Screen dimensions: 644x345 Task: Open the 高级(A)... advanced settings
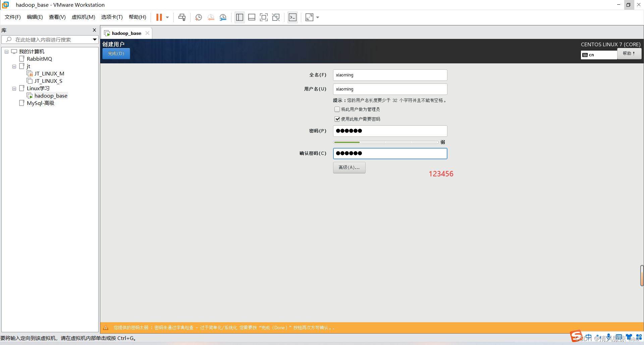click(349, 168)
